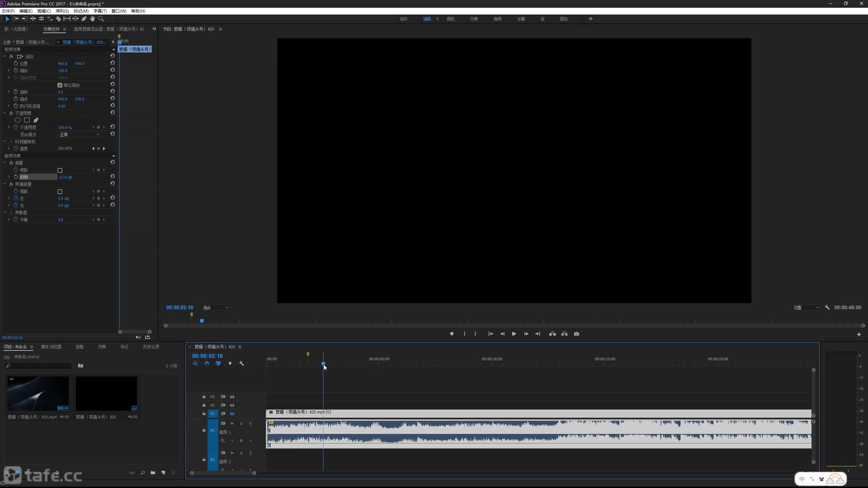Click the Mark In brace button

click(464, 334)
